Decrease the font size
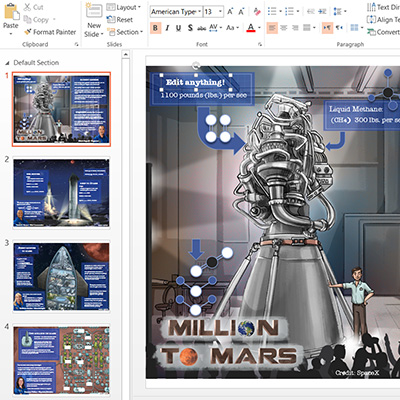 241,12
